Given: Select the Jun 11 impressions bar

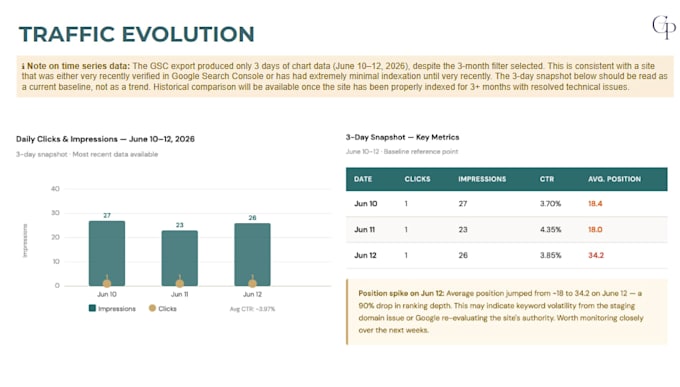Looking at the screenshot, I should click(x=180, y=258).
